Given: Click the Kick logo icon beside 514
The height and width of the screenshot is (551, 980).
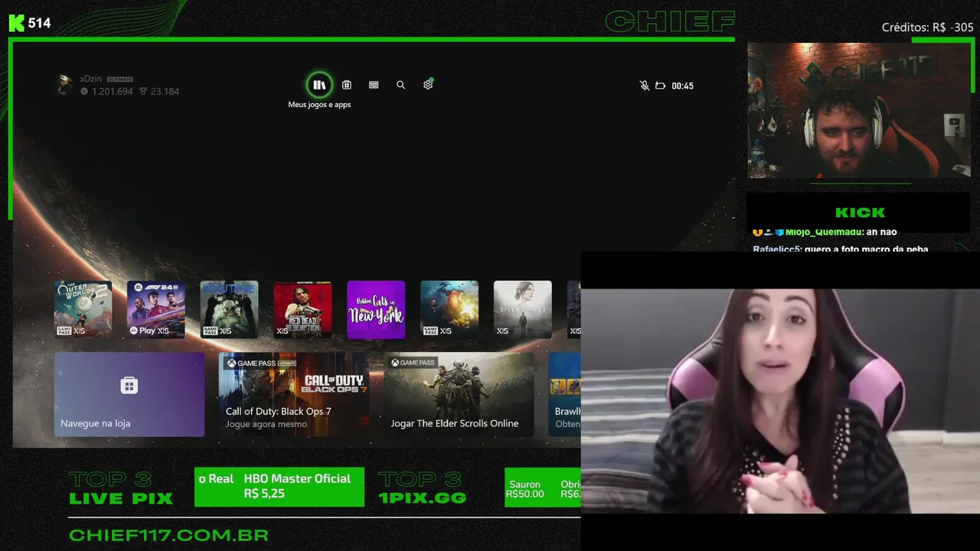Looking at the screenshot, I should [16, 23].
